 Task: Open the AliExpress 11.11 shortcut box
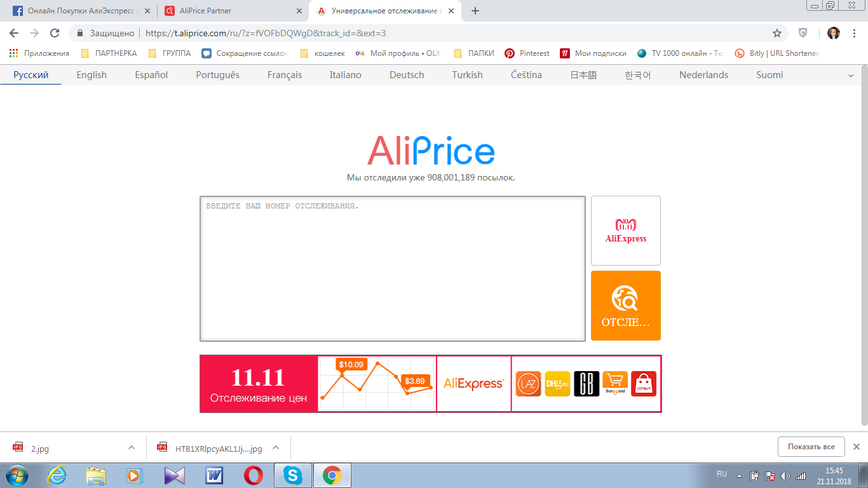point(626,231)
